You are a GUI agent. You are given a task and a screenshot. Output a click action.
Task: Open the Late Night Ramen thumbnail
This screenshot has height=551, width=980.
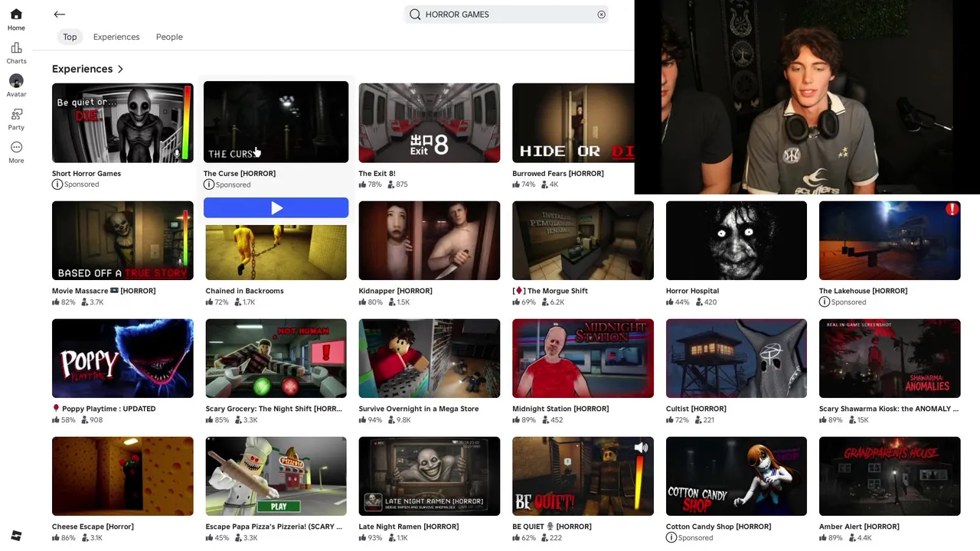pyautogui.click(x=430, y=476)
